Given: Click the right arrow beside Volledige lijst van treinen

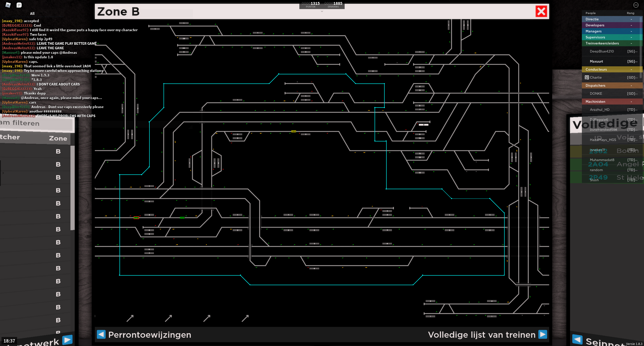Looking at the screenshot, I should point(543,334).
